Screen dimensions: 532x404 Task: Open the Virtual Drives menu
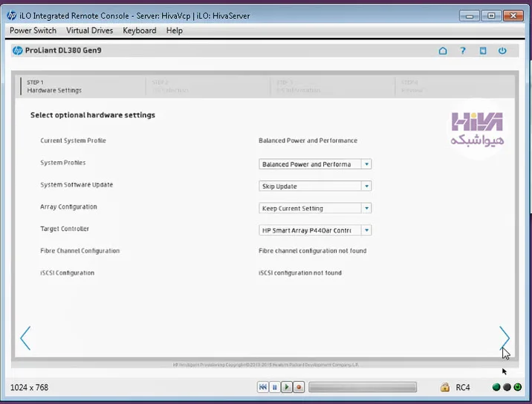(x=90, y=30)
